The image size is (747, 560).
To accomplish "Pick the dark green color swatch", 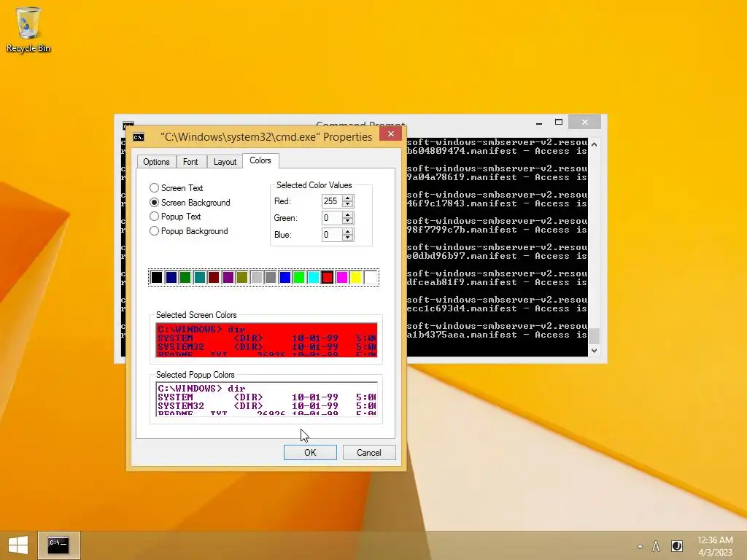I will coord(185,278).
